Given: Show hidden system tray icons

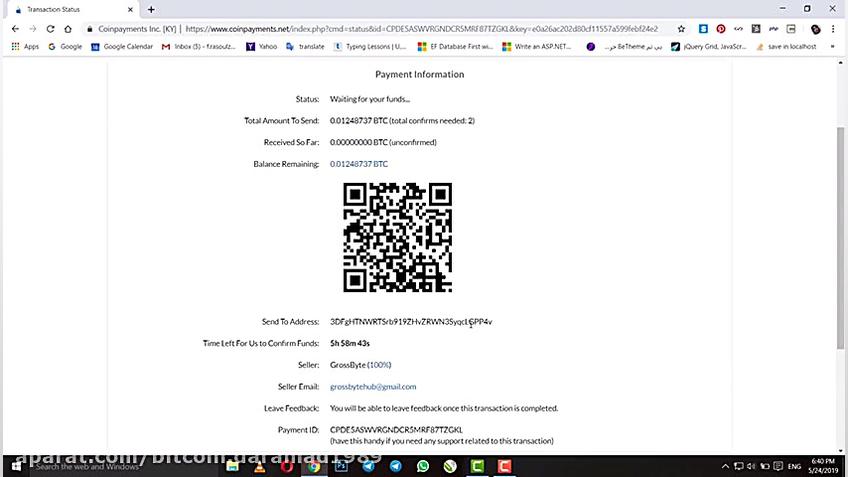Looking at the screenshot, I should [x=725, y=466].
